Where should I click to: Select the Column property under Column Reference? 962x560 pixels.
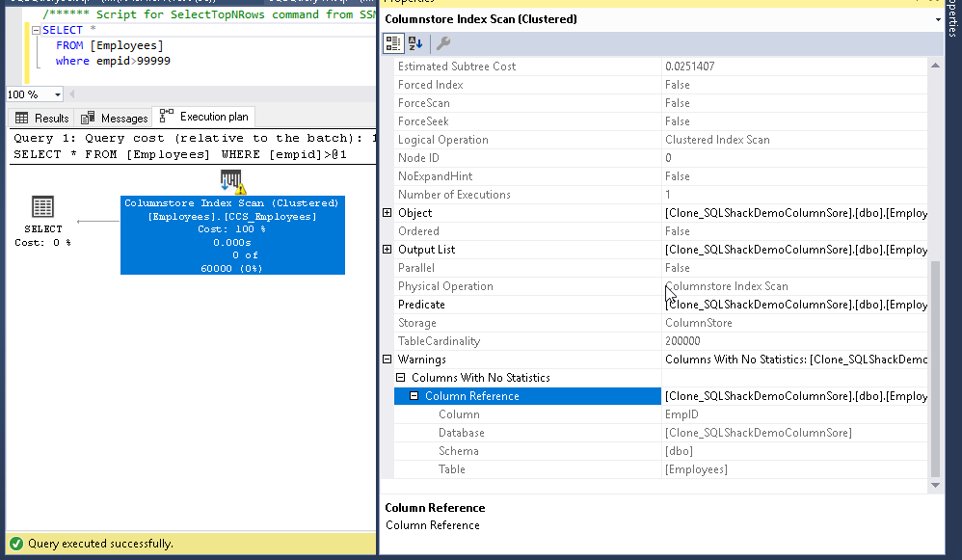pos(660,414)
